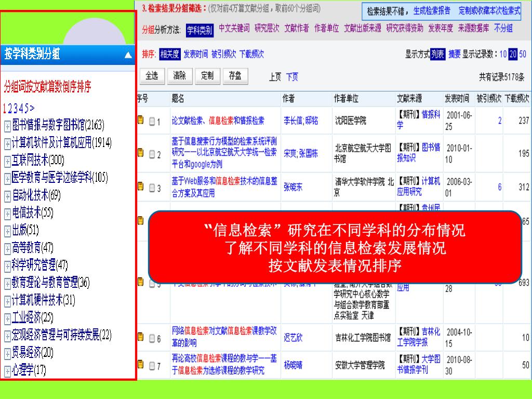Open author link 迟艺欣

293,338
